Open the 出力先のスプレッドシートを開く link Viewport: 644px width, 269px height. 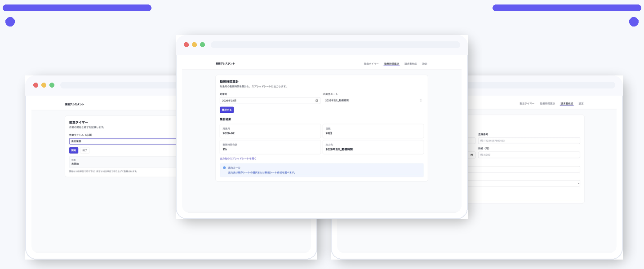click(x=238, y=159)
